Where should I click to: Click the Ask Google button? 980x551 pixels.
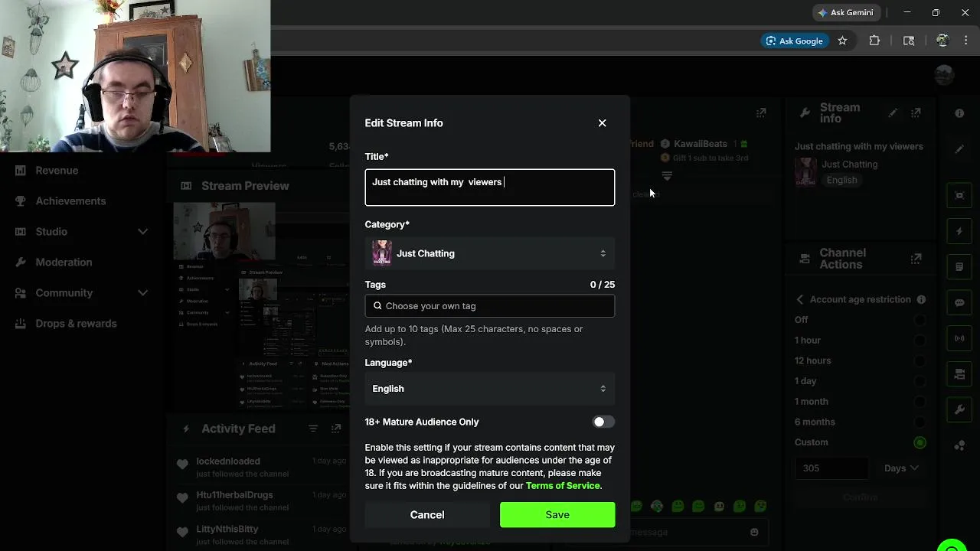tap(794, 41)
